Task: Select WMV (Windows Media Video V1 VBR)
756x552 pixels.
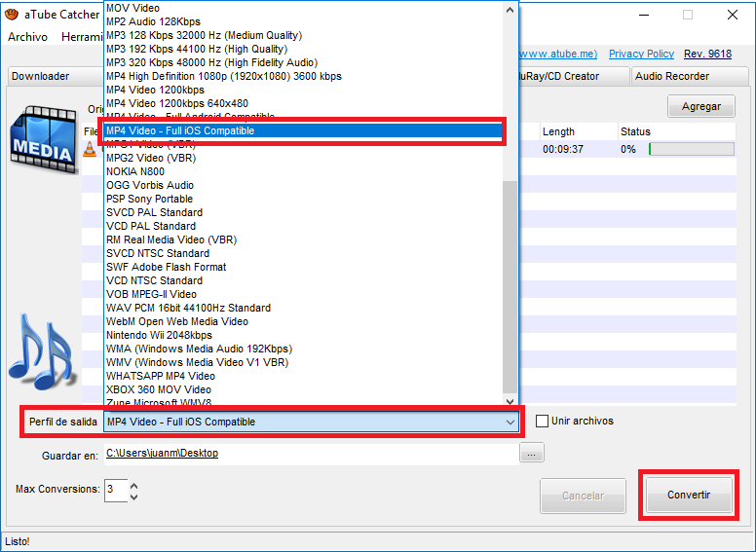Action: tap(303, 363)
